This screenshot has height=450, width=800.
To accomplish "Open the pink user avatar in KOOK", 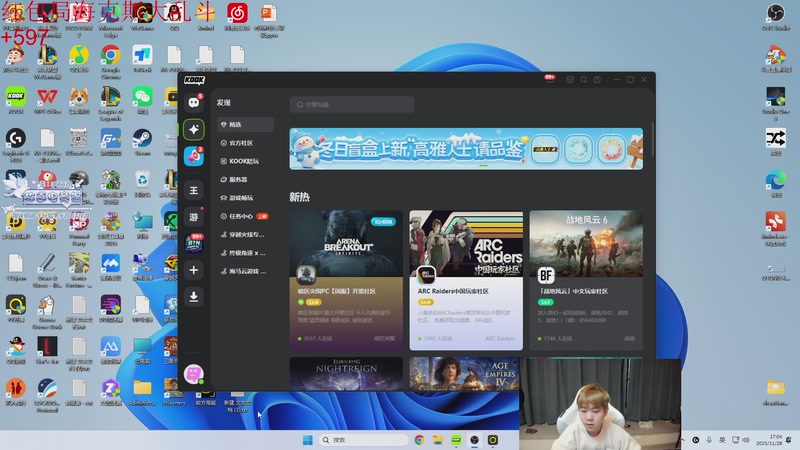I will (x=194, y=374).
